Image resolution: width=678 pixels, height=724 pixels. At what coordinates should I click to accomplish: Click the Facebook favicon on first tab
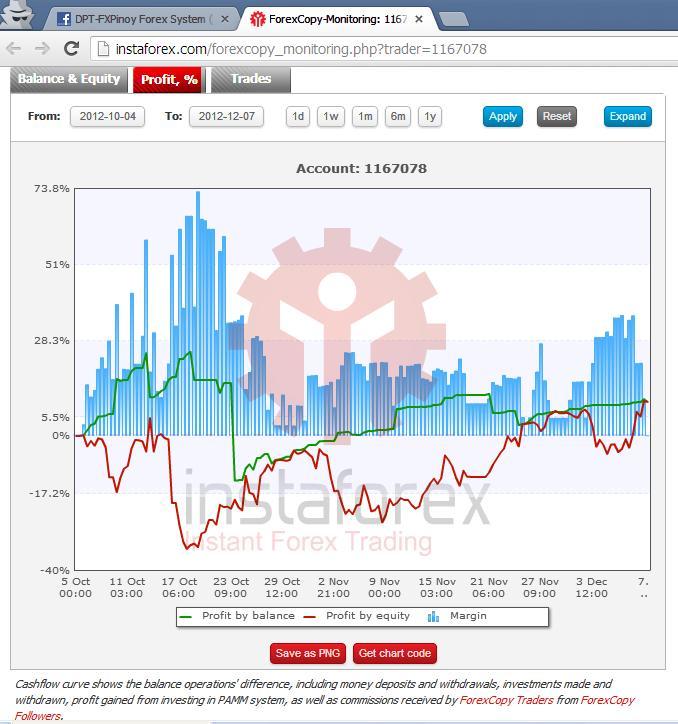click(x=64, y=19)
